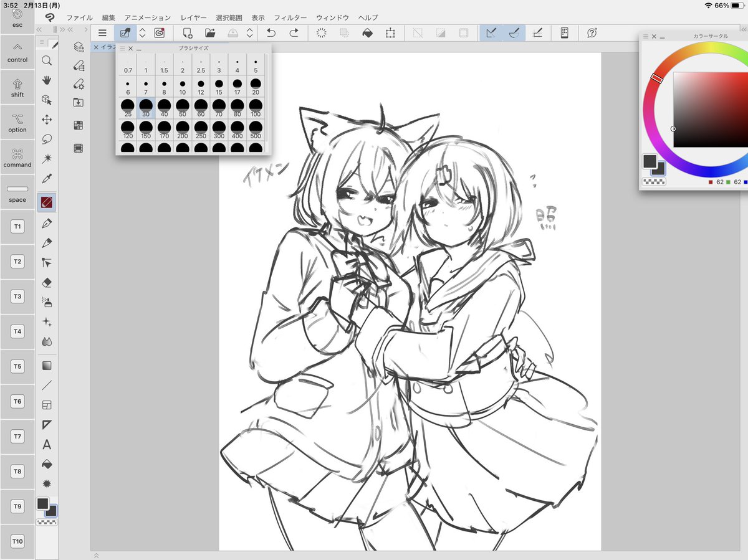748x560 pixels.
Task: Open the Color Circle palette menu icon
Action: [x=646, y=36]
